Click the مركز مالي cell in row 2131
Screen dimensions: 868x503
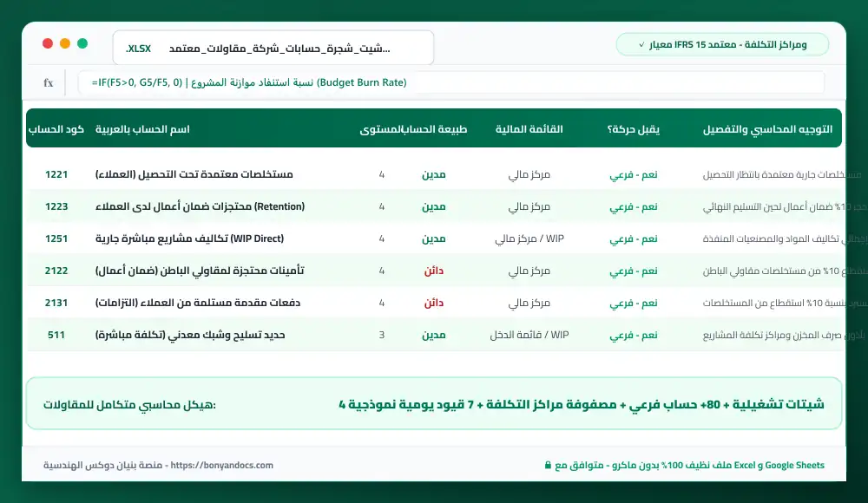(529, 304)
